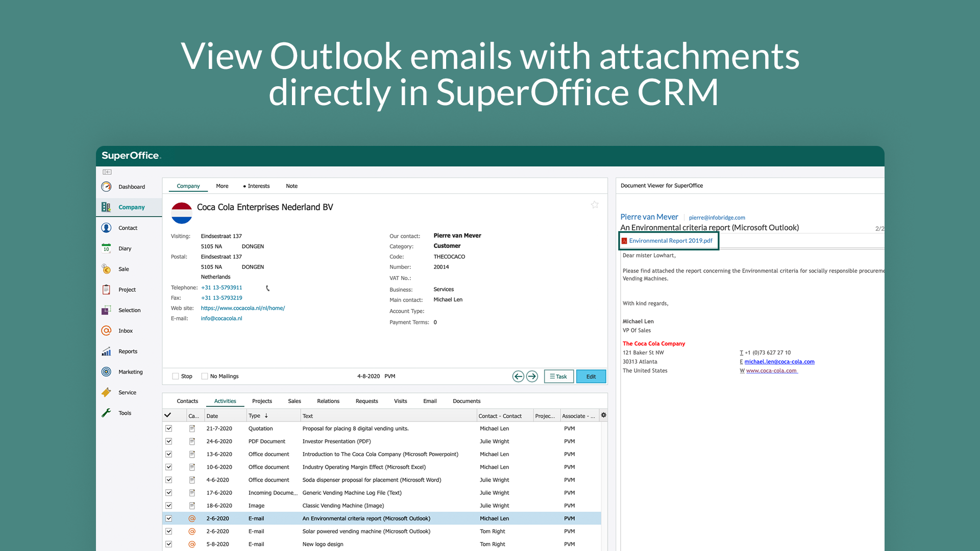Switch to the Note tab
The height and width of the screenshot is (551, 980).
pyautogui.click(x=291, y=186)
